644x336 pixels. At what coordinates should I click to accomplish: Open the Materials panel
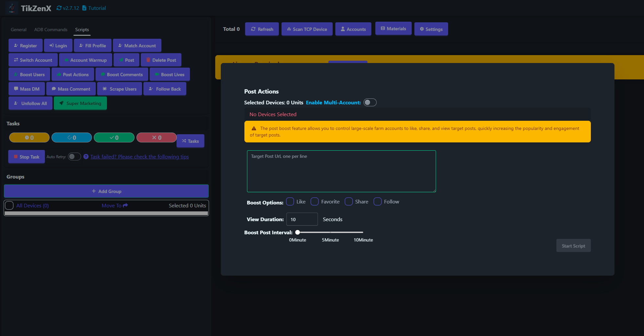tap(393, 29)
